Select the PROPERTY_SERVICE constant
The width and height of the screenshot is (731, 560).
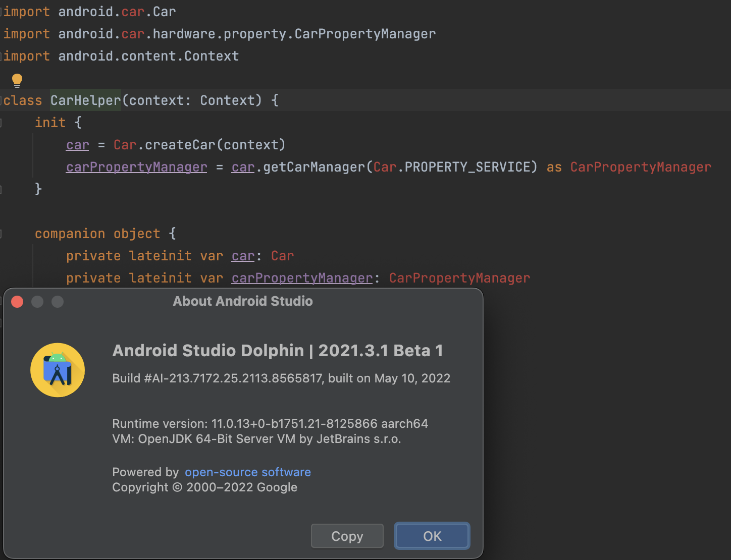(467, 167)
